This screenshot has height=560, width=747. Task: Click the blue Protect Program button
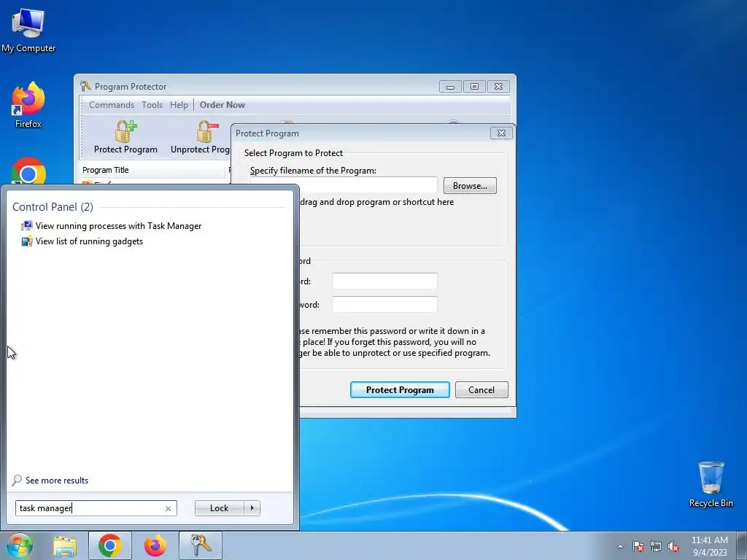[x=400, y=389]
